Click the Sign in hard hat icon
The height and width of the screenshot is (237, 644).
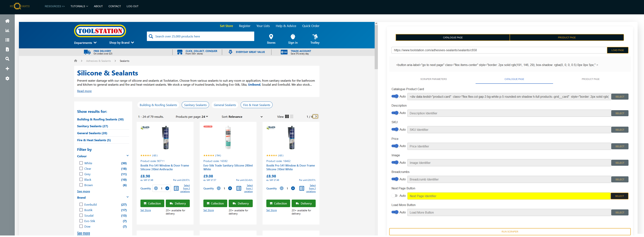[293, 36]
